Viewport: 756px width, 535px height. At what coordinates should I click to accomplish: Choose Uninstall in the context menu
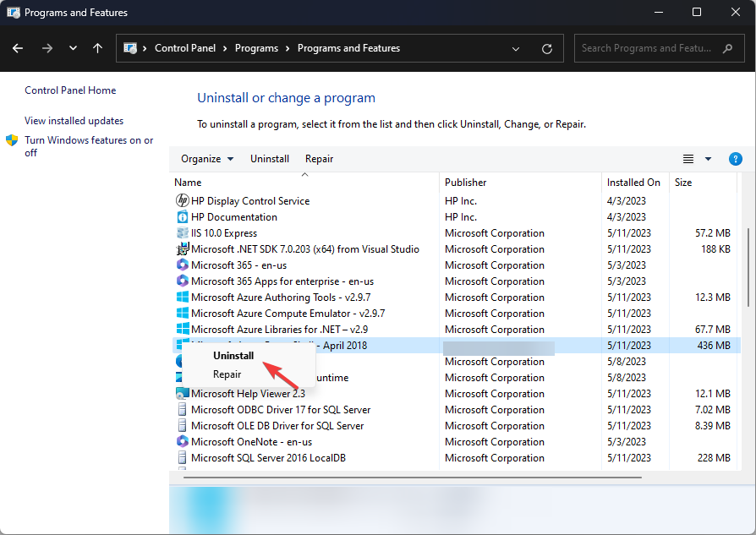(x=233, y=356)
